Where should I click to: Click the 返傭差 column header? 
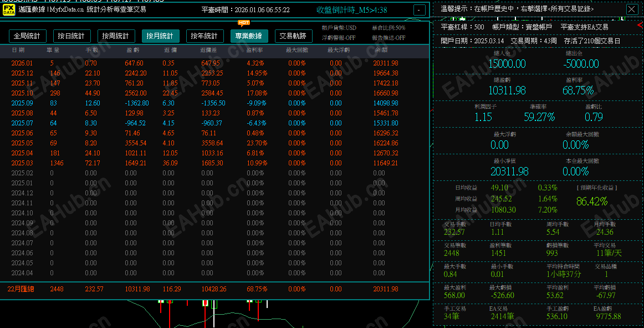pyautogui.click(x=208, y=50)
